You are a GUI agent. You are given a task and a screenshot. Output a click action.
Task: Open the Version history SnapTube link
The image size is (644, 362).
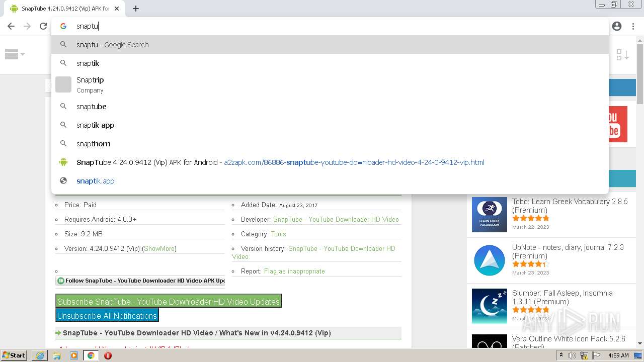pos(313,252)
